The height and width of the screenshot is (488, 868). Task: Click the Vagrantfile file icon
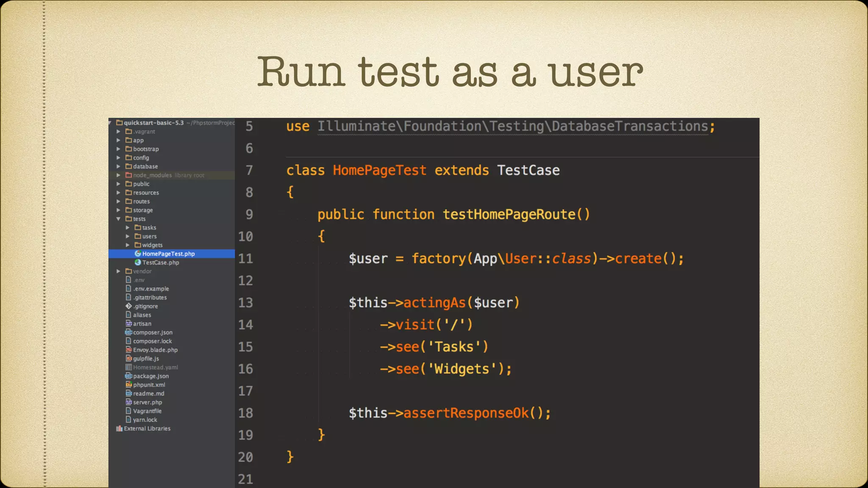tap(128, 411)
